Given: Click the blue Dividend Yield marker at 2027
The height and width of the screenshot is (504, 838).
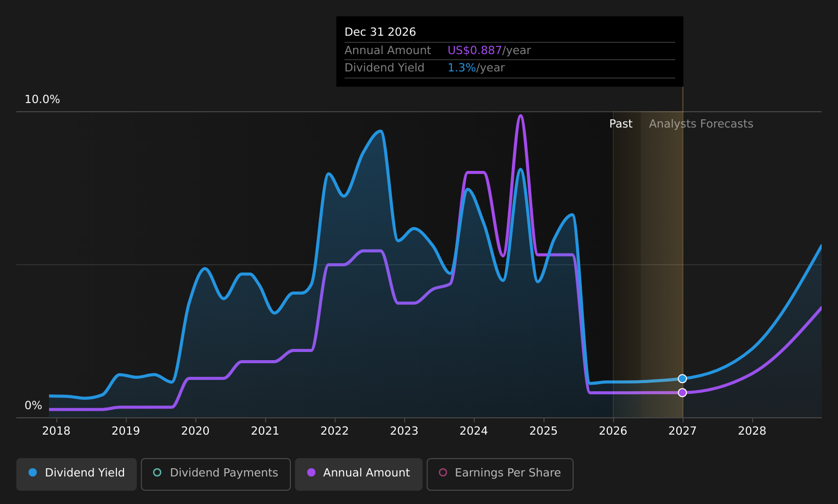Looking at the screenshot, I should tap(682, 379).
